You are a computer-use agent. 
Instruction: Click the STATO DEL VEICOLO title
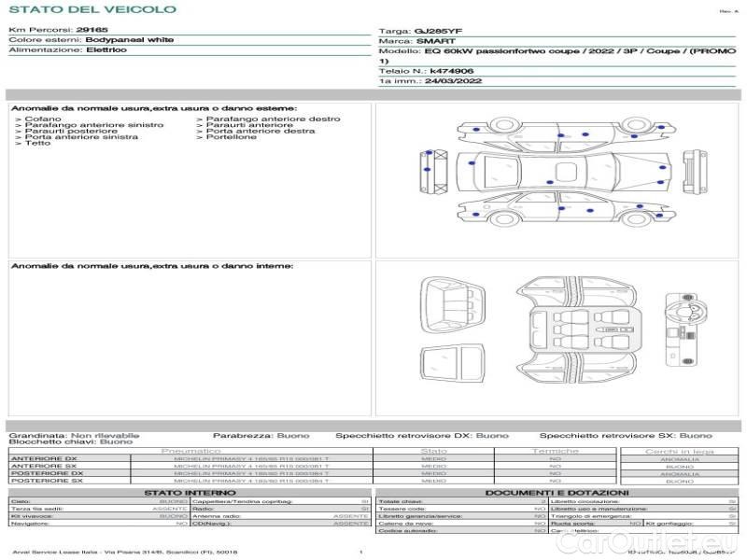[x=92, y=9]
